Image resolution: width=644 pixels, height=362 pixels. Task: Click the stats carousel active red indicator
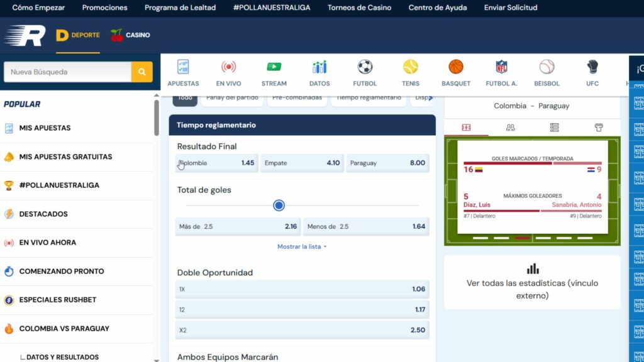click(522, 238)
